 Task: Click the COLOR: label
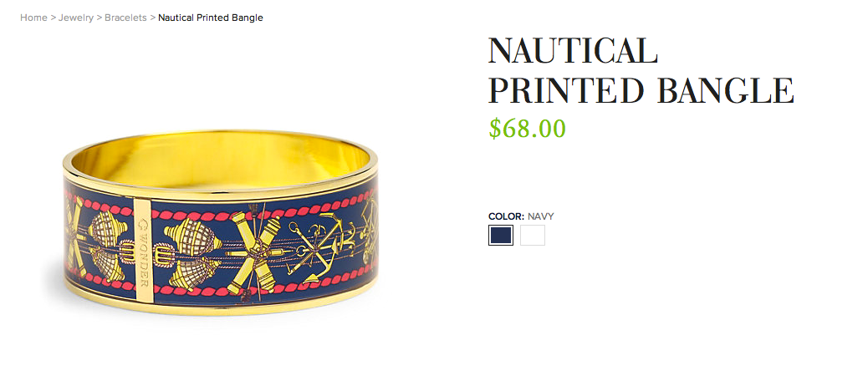[506, 216]
